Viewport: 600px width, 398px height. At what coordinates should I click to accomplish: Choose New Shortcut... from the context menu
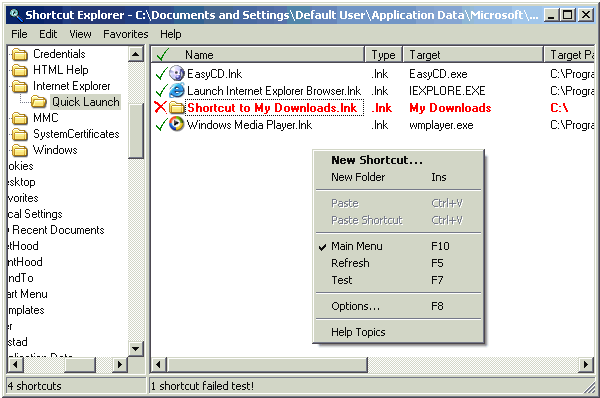pos(398,160)
